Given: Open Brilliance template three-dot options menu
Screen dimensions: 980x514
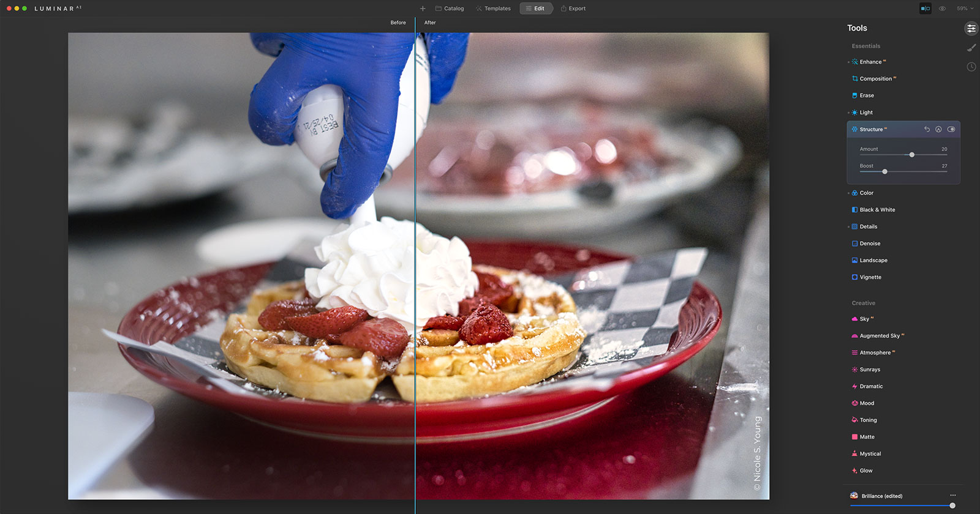Looking at the screenshot, I should [952, 496].
